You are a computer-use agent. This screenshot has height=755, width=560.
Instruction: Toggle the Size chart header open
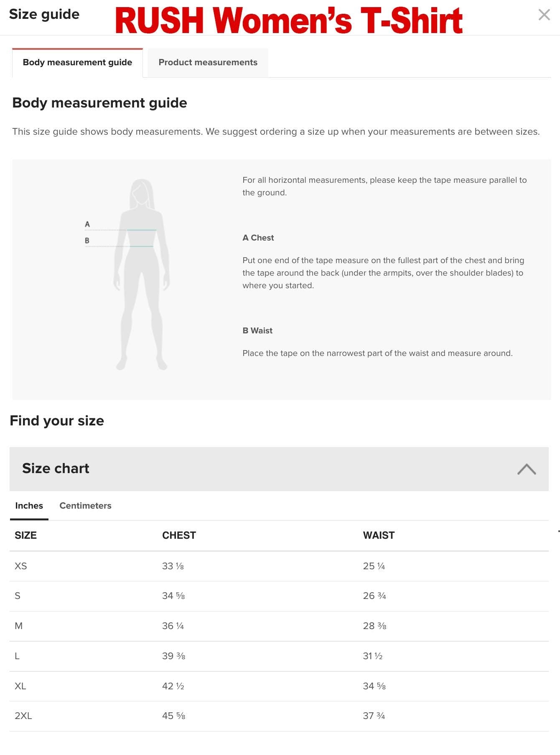click(x=56, y=468)
